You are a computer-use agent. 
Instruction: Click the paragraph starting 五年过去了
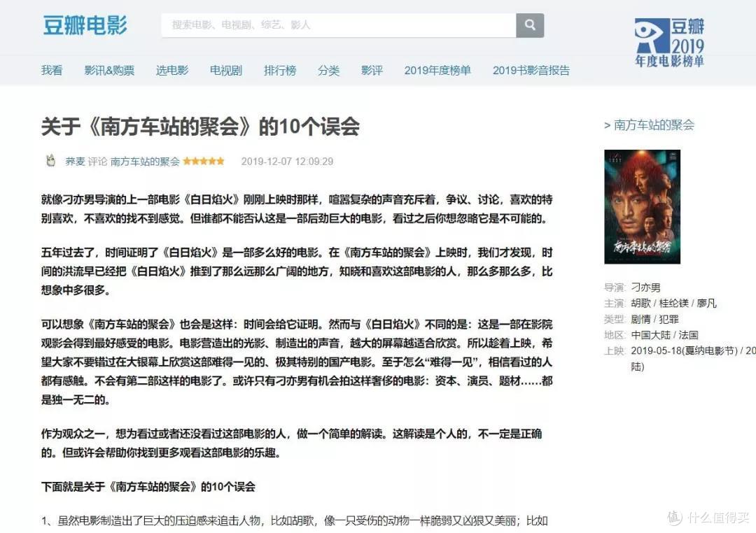[297, 271]
